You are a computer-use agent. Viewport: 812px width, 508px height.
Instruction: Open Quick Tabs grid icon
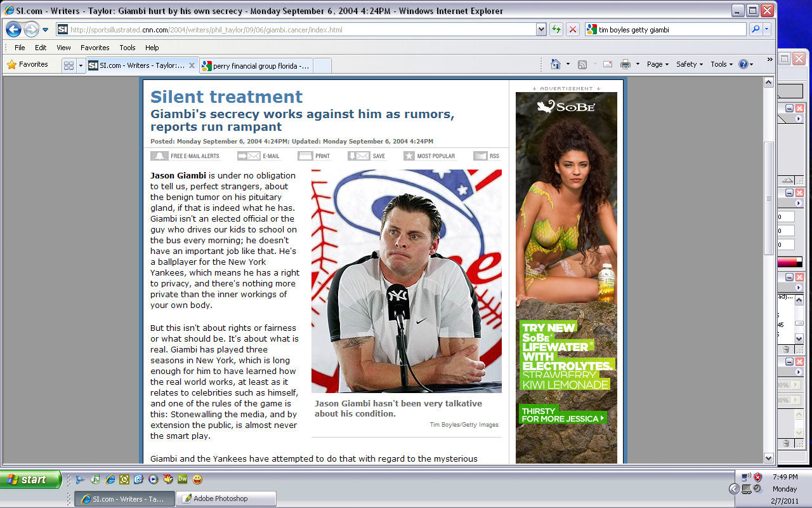[69, 65]
